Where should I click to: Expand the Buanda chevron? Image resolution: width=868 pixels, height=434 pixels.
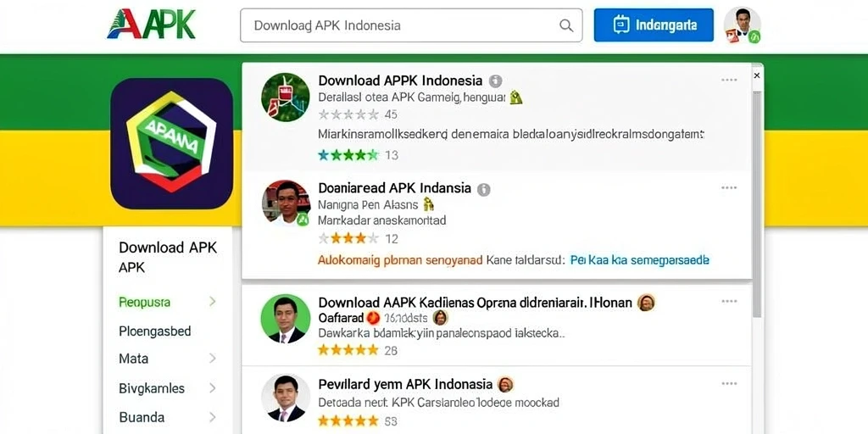point(212,417)
